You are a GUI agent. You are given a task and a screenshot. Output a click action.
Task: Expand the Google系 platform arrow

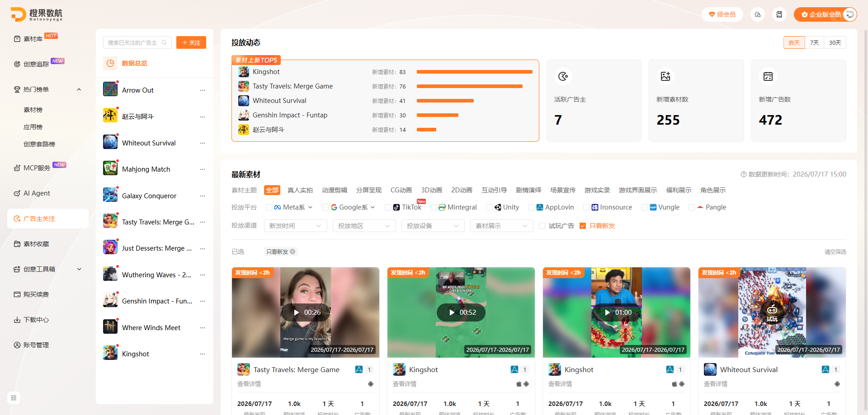373,207
